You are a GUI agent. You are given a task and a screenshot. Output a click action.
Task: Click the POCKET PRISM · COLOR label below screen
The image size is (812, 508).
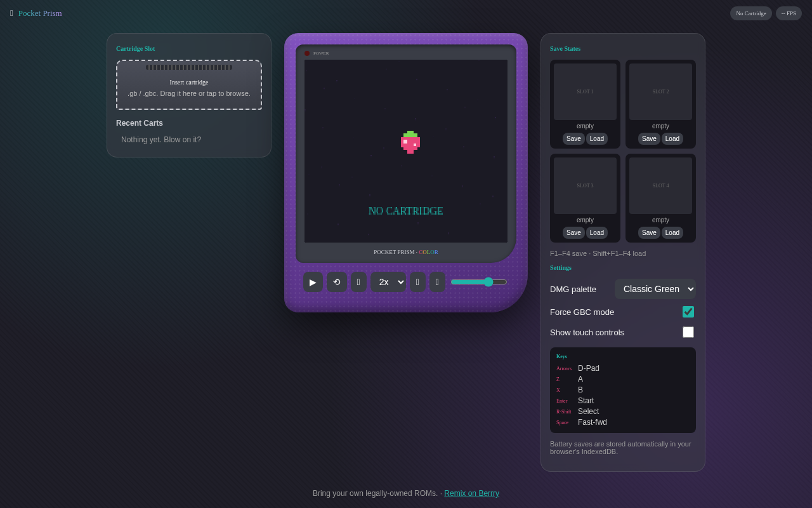point(406,252)
